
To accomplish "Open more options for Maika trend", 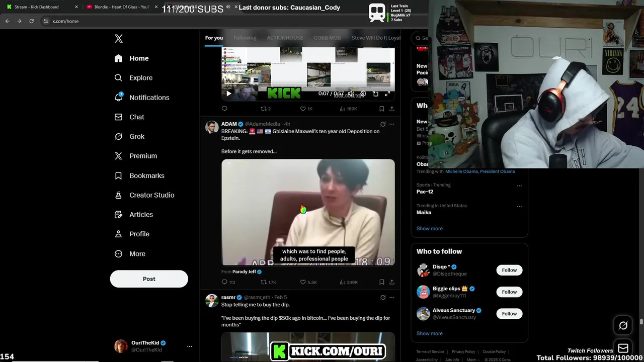I will click(519, 206).
